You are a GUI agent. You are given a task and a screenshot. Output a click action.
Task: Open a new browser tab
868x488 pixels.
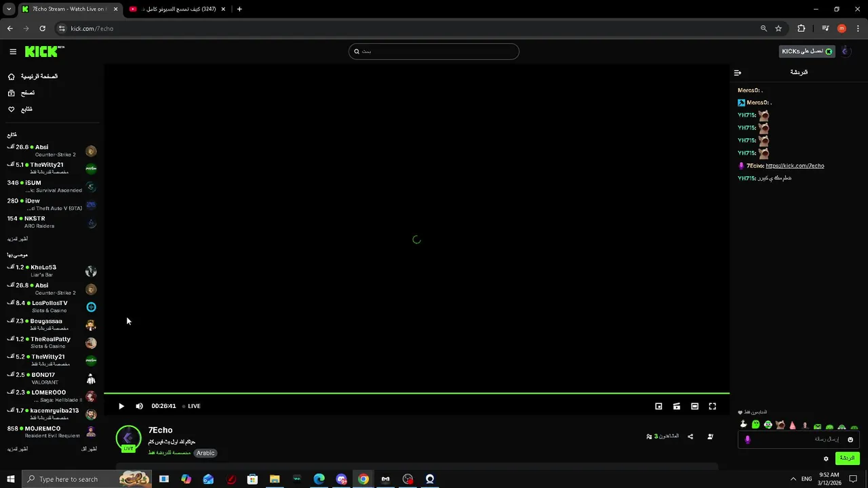pyautogui.click(x=239, y=9)
